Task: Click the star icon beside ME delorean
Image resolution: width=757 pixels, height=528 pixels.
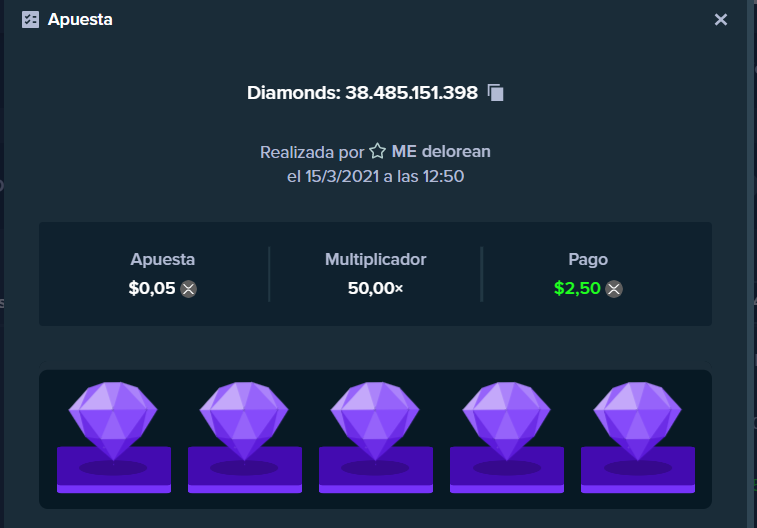Action: tap(378, 151)
